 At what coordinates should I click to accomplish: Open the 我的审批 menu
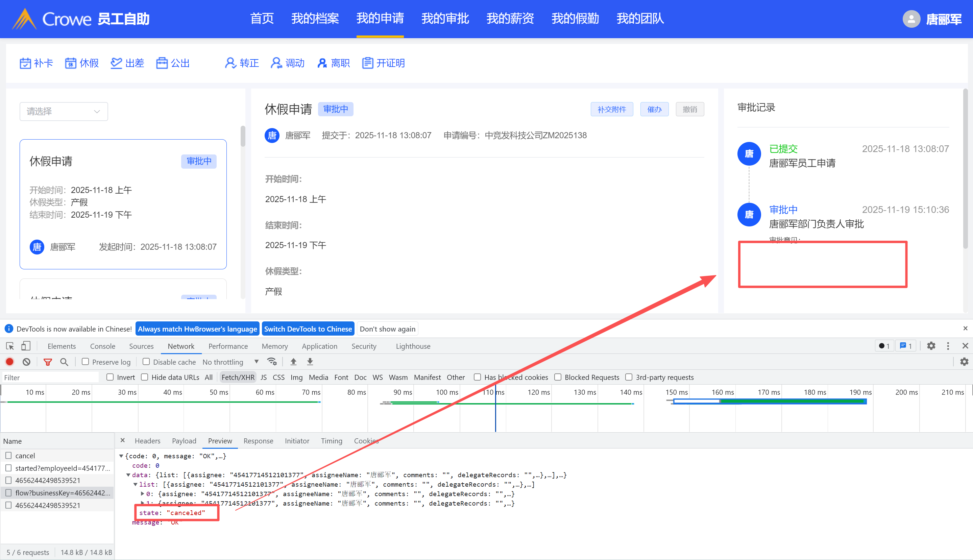pos(445,19)
